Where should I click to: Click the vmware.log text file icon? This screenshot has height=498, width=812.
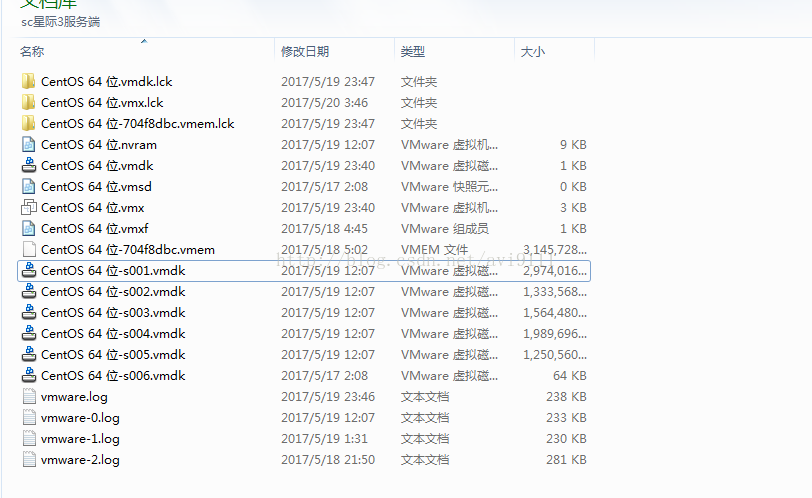click(x=29, y=397)
